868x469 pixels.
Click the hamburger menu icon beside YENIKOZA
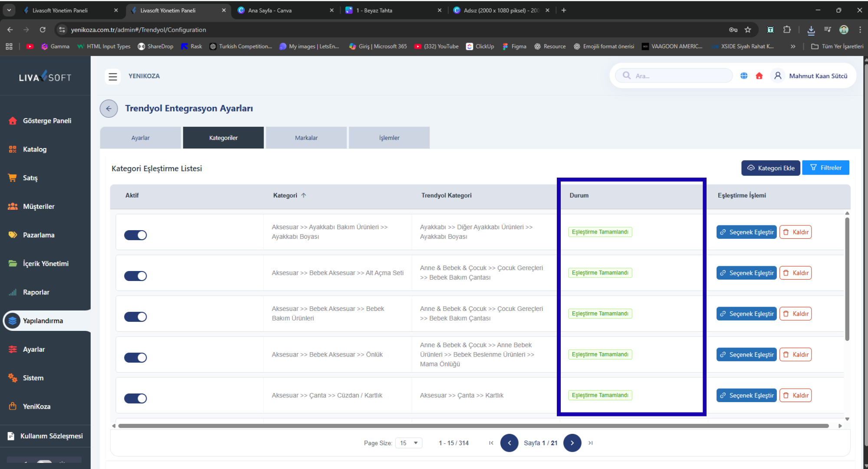[x=113, y=76]
